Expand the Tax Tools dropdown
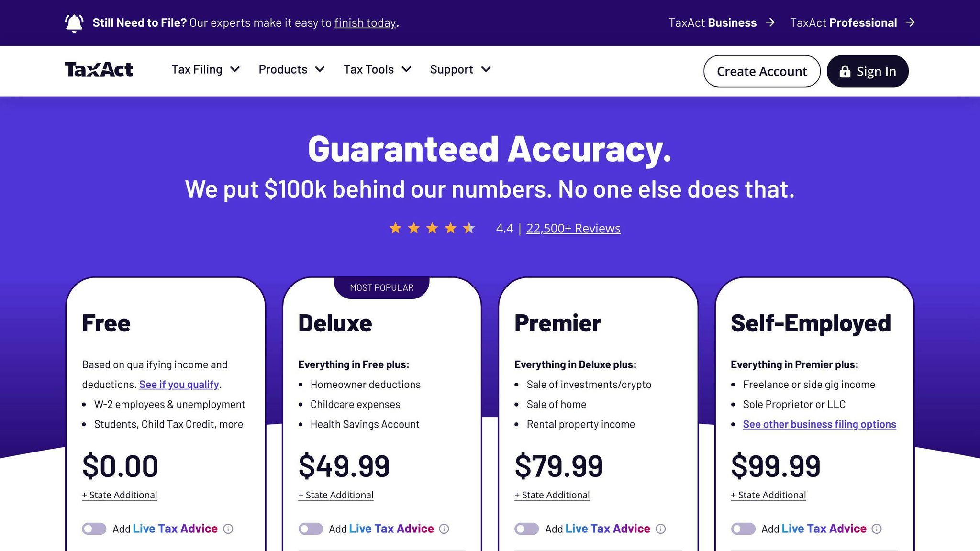This screenshot has height=551, width=980. click(378, 70)
